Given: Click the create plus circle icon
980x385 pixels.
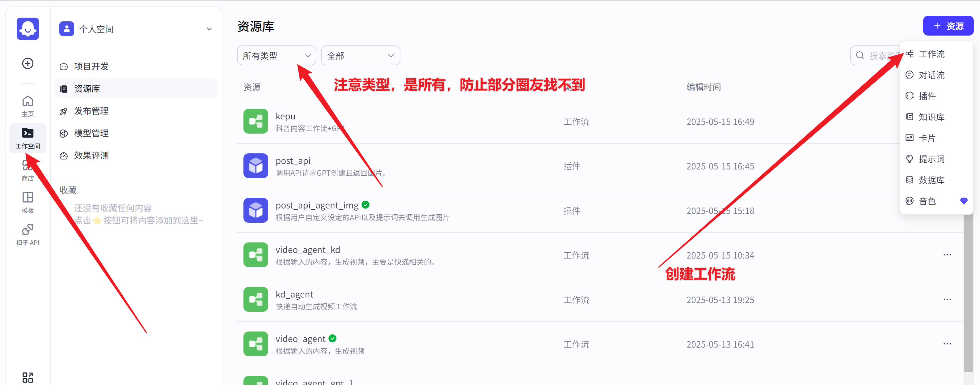Looking at the screenshot, I should coord(28,63).
